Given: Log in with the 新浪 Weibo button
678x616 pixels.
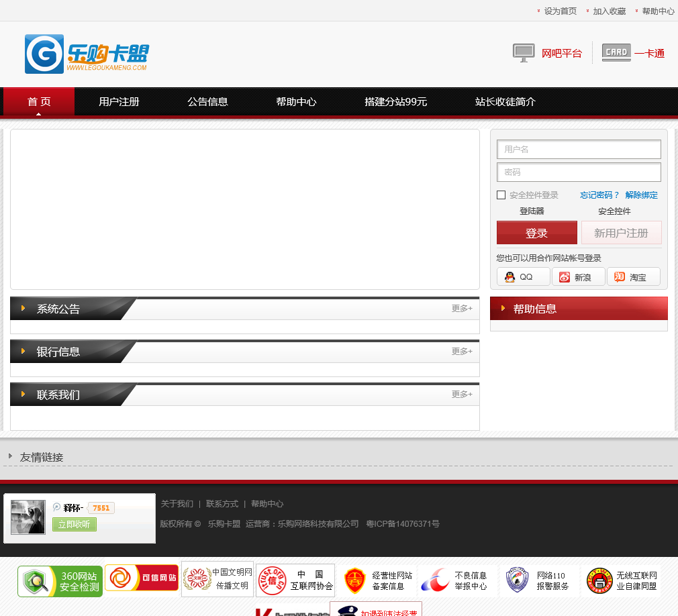Looking at the screenshot, I should pos(579,276).
